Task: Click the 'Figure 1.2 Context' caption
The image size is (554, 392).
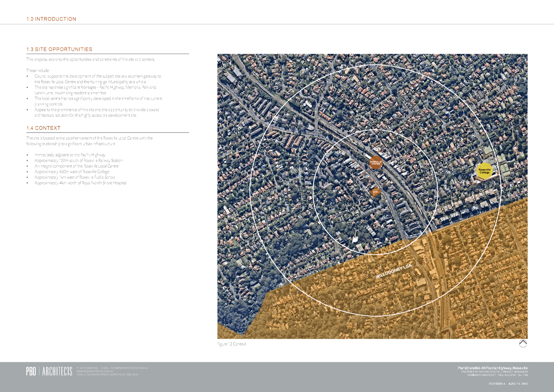Action: [231, 344]
